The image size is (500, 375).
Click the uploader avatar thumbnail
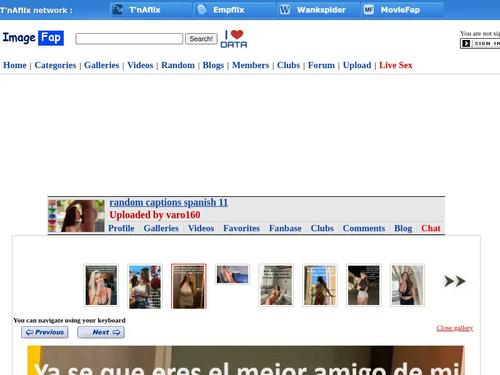point(76,216)
